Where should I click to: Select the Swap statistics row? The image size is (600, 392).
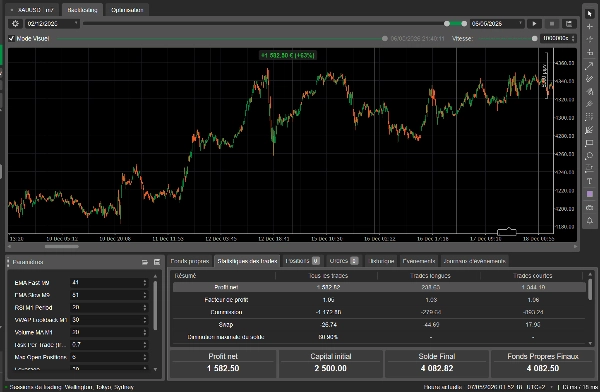[x=379, y=325]
